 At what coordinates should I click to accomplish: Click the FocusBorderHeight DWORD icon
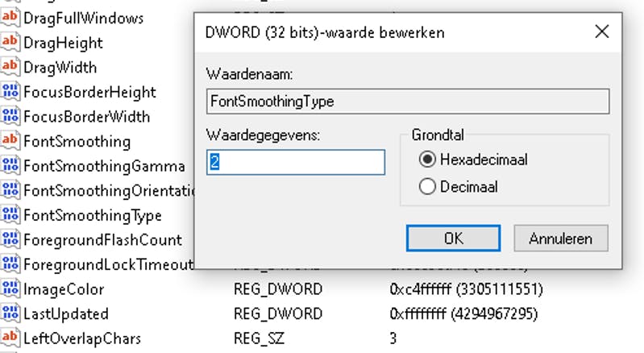point(10,91)
